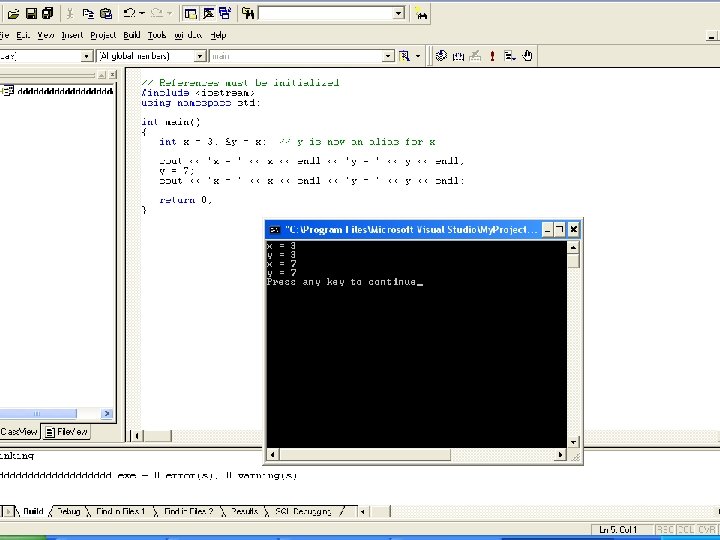This screenshot has height=540, width=720.
Task: Switch to the FileView tab
Action: (x=67, y=432)
